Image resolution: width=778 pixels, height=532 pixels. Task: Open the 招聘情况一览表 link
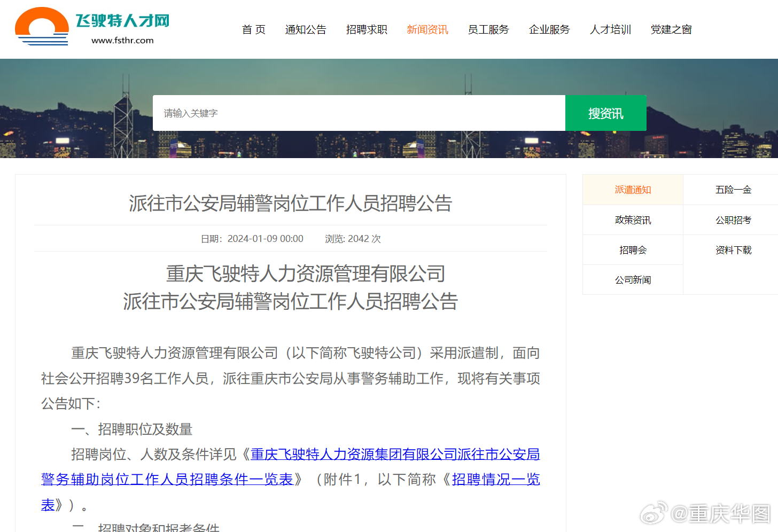pos(496,479)
